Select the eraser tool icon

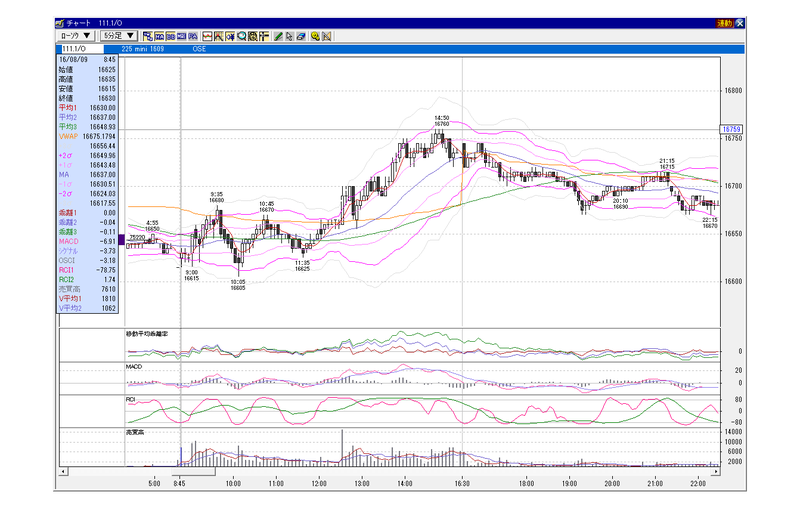pos(301,36)
